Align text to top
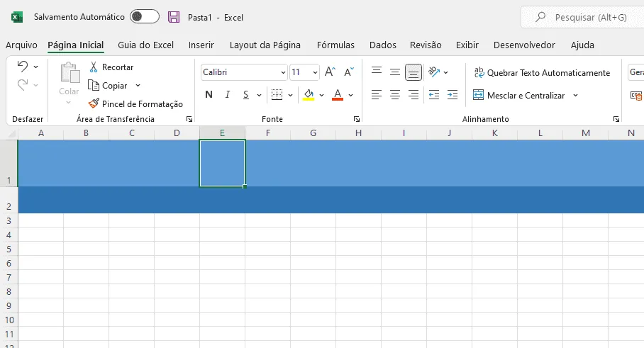Viewport: 644px width, 348px height. [x=376, y=71]
